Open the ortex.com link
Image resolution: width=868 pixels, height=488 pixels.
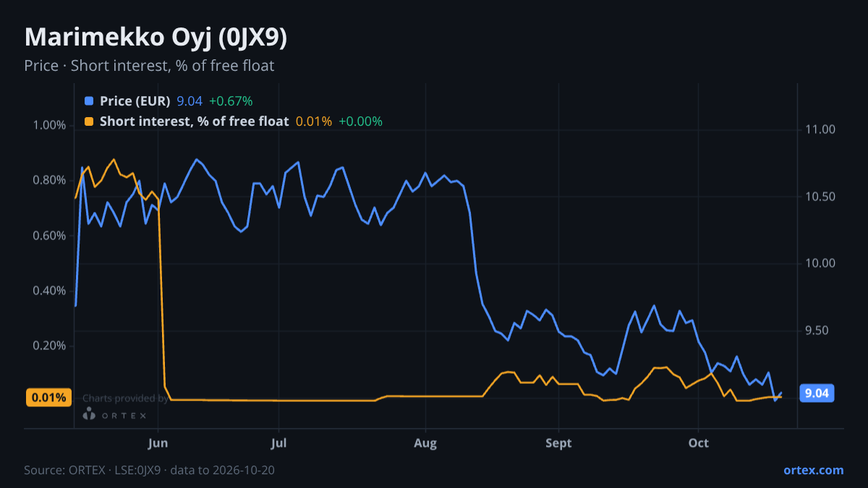tap(813, 470)
